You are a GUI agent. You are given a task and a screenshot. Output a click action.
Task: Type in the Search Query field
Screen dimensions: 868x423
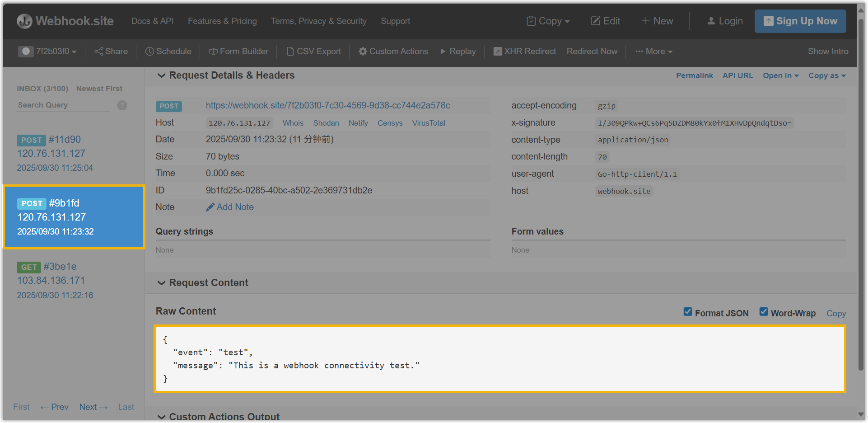(x=63, y=105)
